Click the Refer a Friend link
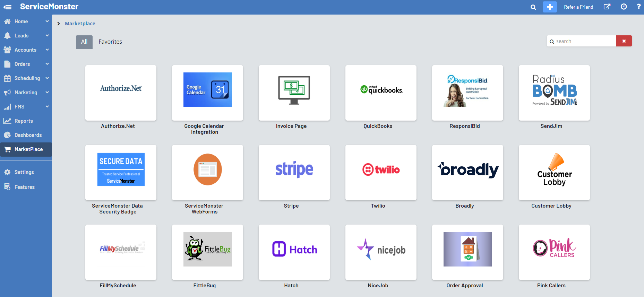The image size is (644, 297). click(x=578, y=7)
